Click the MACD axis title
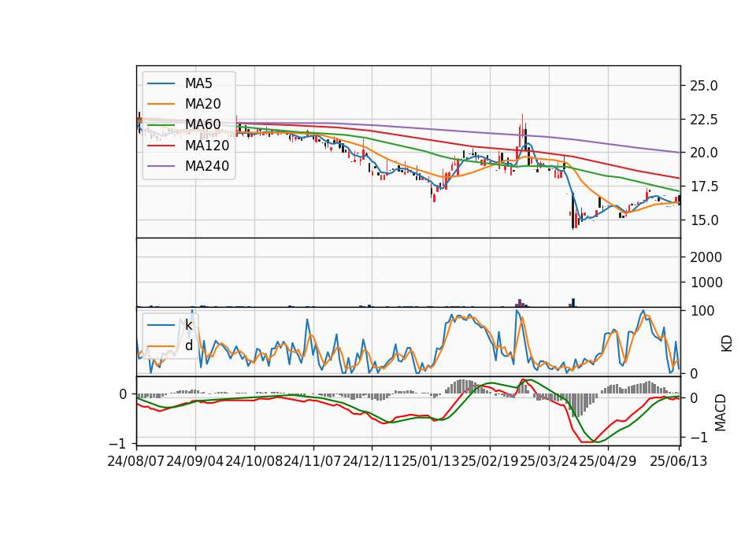Image resolution: width=756 pixels, height=543 pixels. click(721, 412)
